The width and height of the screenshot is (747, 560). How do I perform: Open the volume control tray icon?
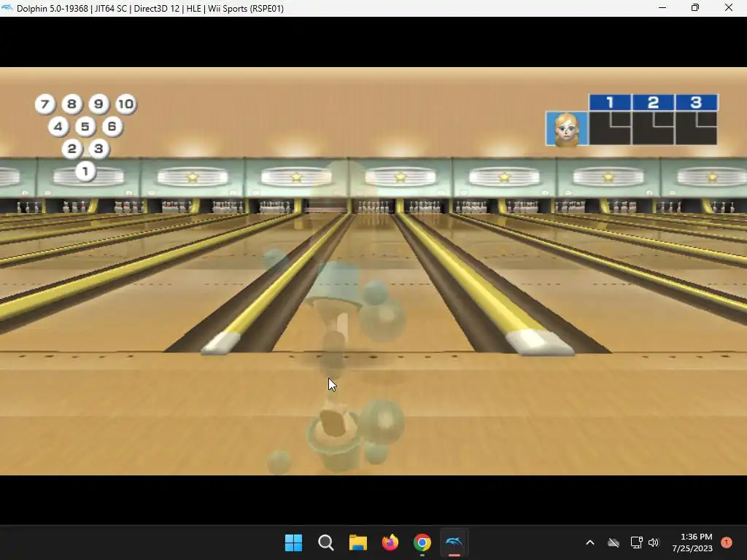[x=654, y=542]
